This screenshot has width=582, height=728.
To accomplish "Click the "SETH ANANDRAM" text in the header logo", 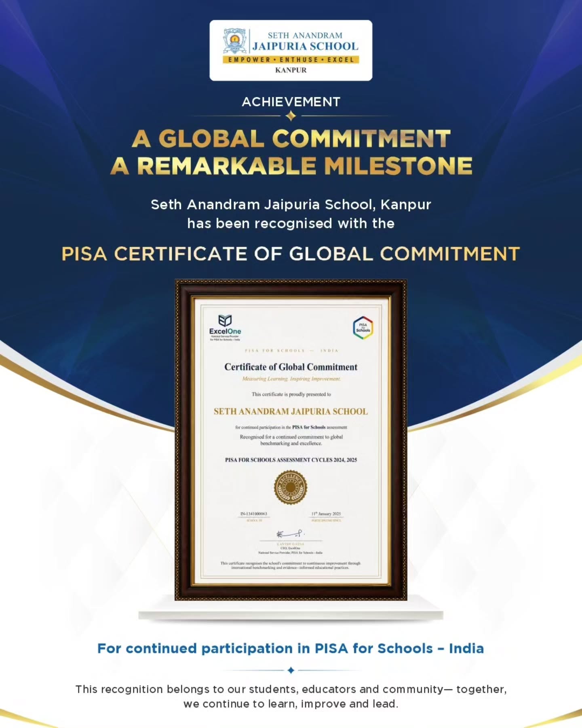I will pos(305,36).
